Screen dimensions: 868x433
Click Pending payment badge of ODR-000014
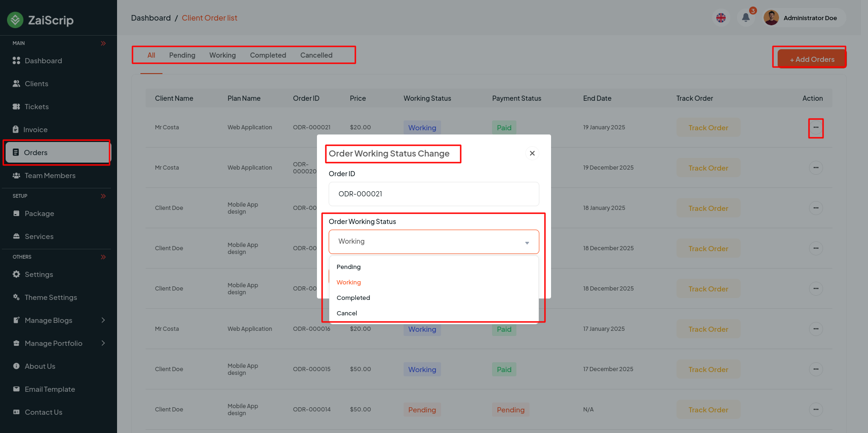tap(510, 410)
